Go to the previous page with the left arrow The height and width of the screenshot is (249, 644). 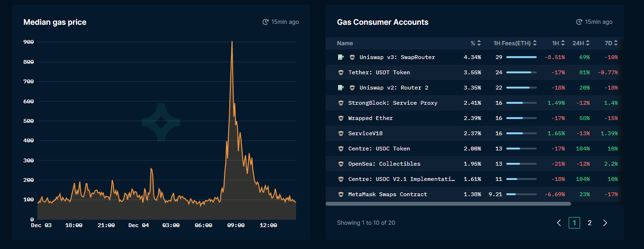pos(559,223)
